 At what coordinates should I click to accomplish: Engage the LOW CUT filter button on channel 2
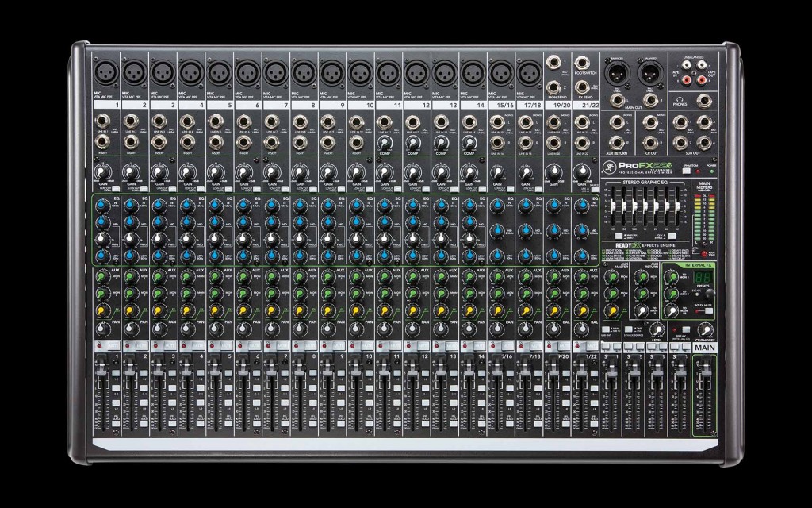(143, 187)
